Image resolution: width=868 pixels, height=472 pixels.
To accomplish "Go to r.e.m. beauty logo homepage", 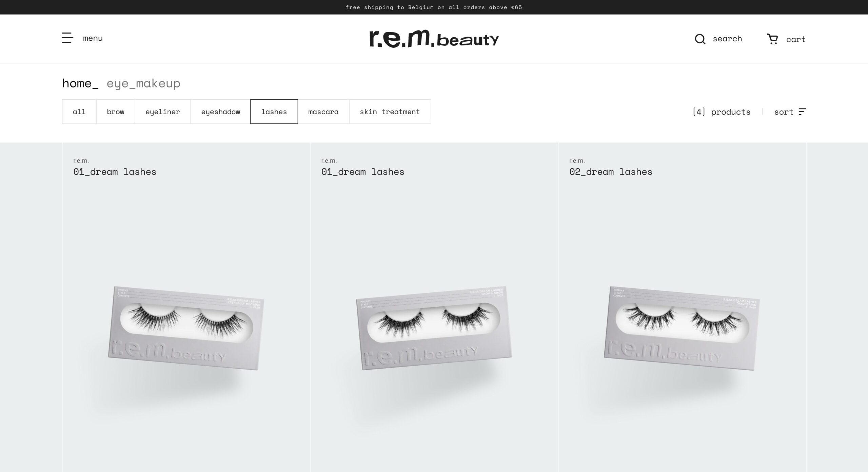I will [x=434, y=39].
